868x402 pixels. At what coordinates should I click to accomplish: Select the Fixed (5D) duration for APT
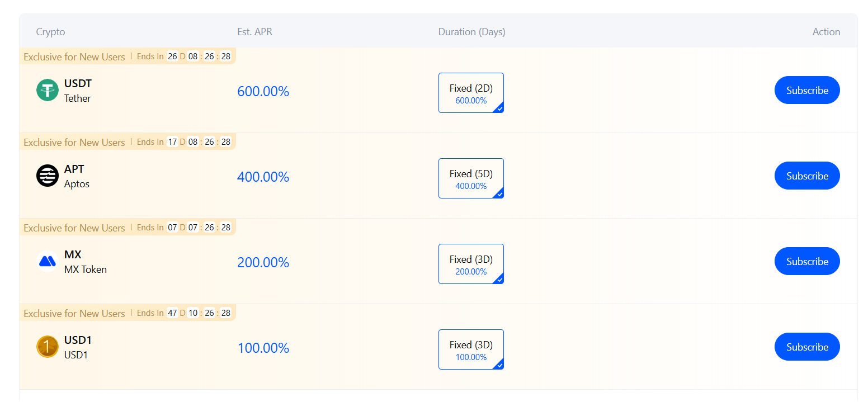(x=471, y=178)
